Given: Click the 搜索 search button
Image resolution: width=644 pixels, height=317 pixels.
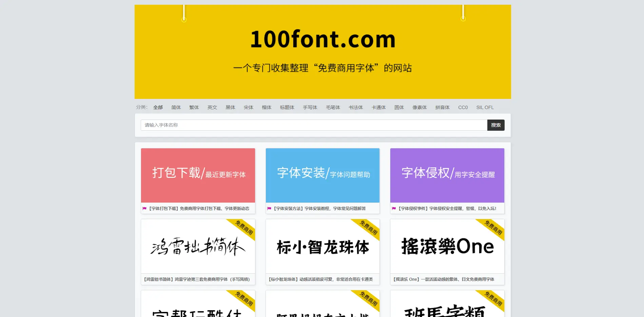Looking at the screenshot, I should click(496, 125).
